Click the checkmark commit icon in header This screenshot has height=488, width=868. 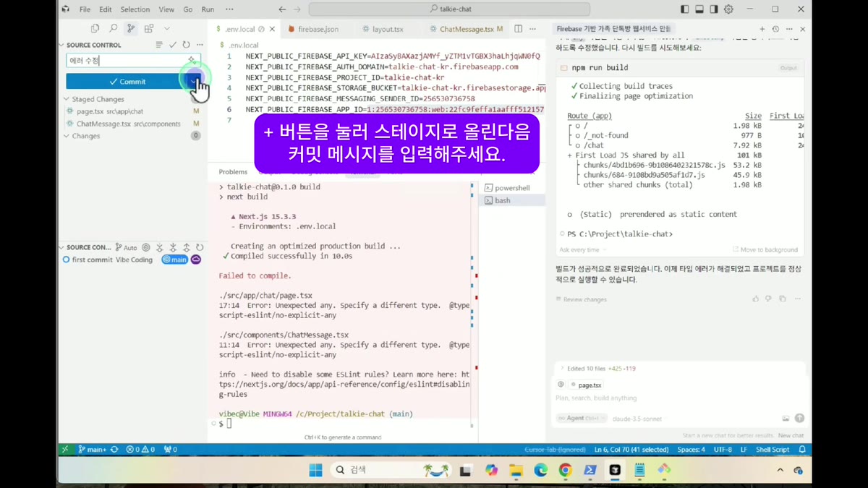(174, 45)
